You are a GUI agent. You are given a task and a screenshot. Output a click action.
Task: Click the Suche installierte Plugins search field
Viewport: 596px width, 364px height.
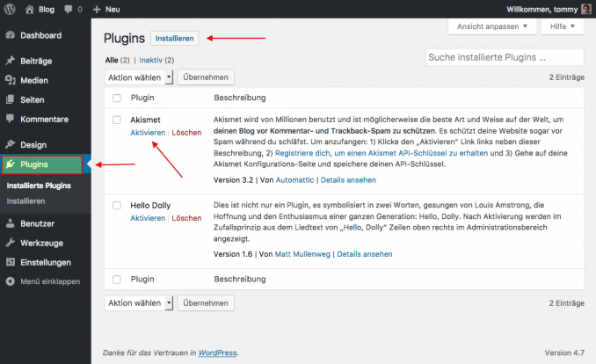coord(505,57)
